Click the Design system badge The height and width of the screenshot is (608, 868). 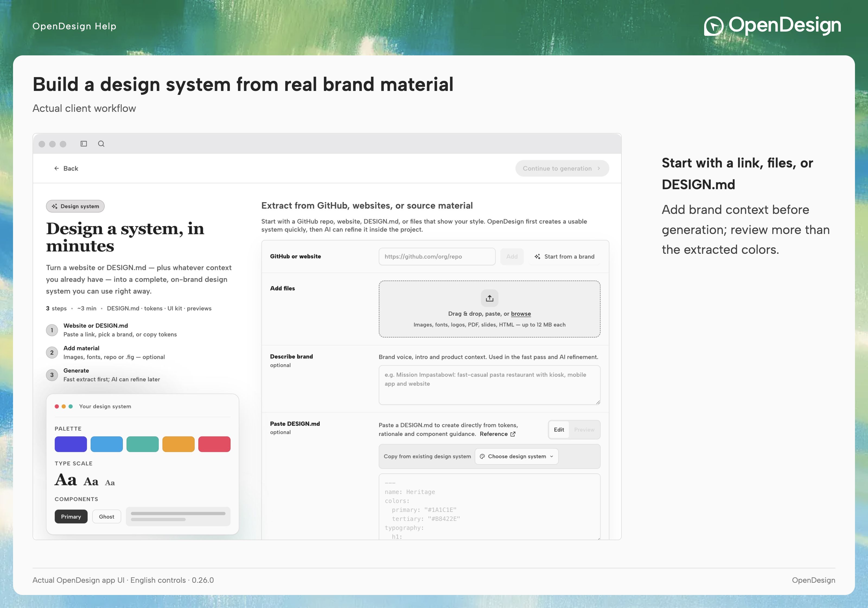click(75, 206)
